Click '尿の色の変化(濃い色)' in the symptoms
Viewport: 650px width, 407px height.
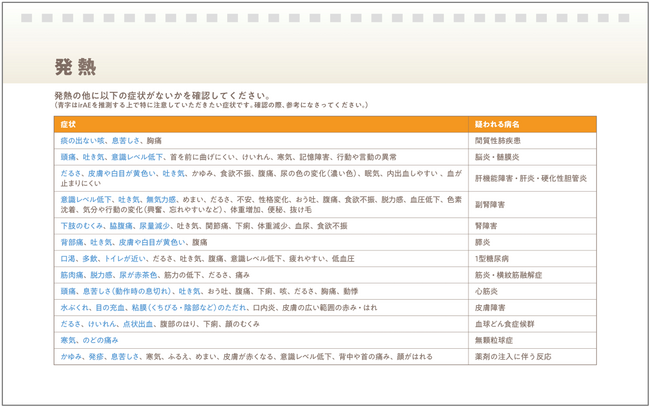click(x=318, y=174)
